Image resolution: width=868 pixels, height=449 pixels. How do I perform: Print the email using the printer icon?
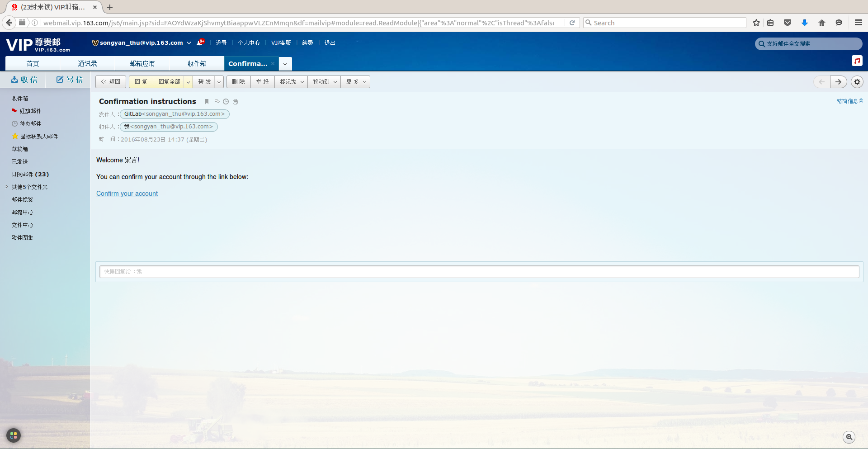[x=235, y=102]
